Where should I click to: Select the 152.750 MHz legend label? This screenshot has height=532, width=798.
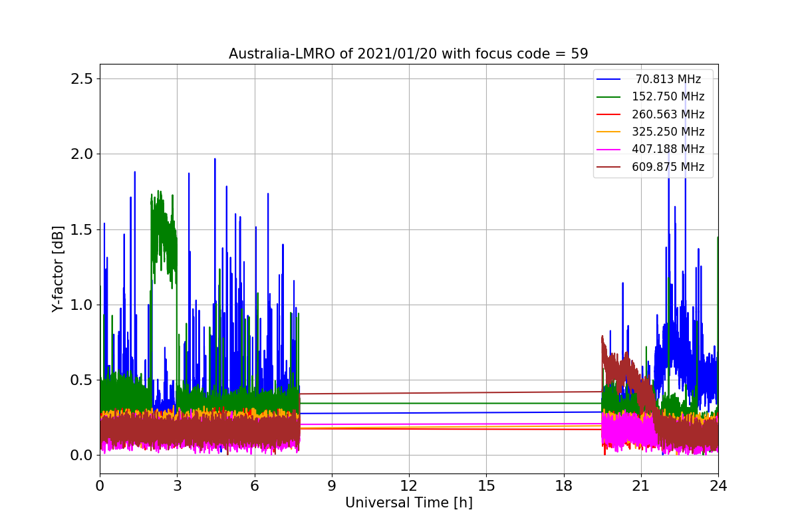pyautogui.click(x=668, y=96)
